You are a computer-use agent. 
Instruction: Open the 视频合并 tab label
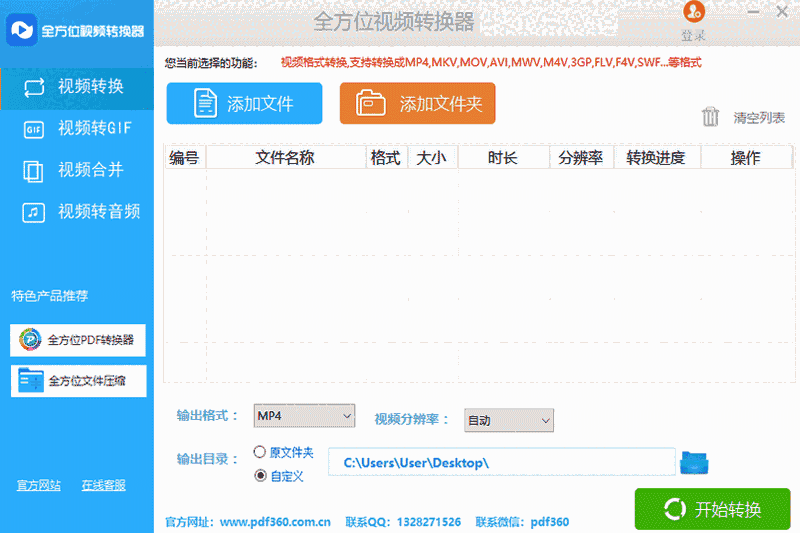click(x=91, y=170)
